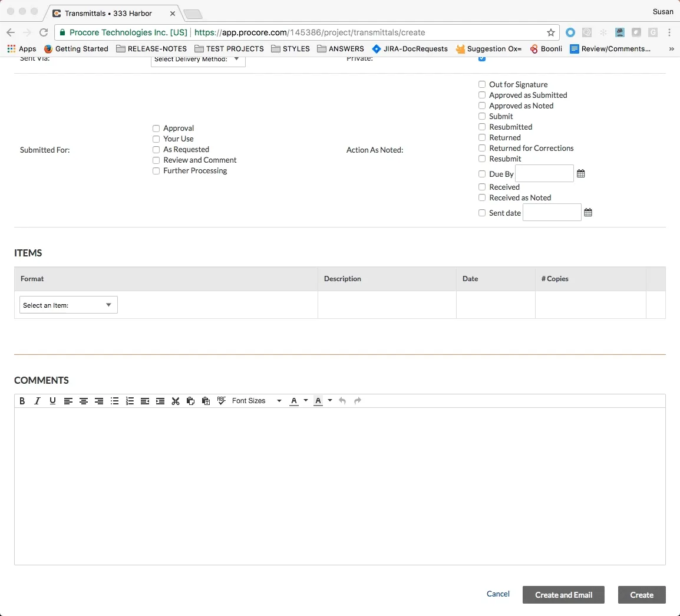This screenshot has width=680, height=616.
Task: Enable Returned for Corrections checkbox
Action: click(482, 148)
